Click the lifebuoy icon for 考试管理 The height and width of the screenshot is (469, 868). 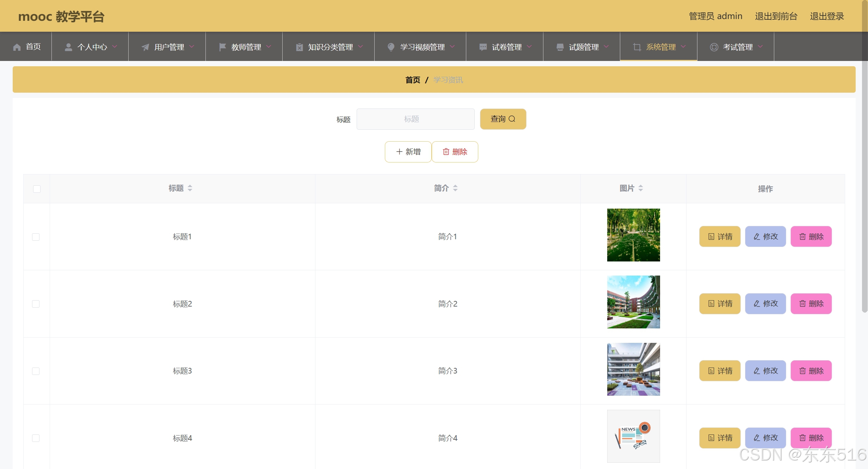coord(714,47)
